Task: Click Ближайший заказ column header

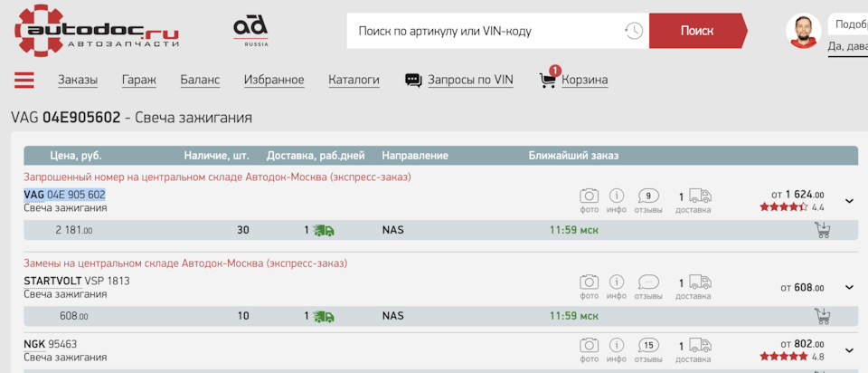Action: tap(573, 156)
